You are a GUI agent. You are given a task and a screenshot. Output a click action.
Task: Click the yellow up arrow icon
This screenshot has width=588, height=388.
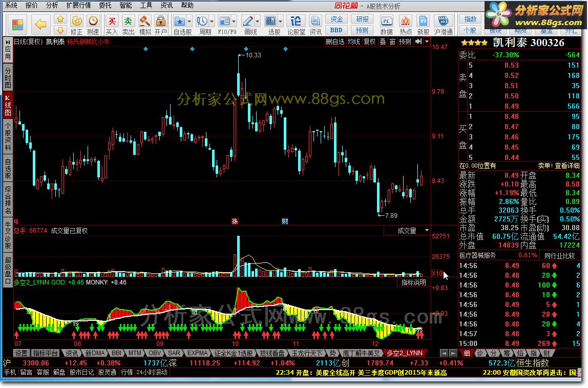(x=60, y=19)
